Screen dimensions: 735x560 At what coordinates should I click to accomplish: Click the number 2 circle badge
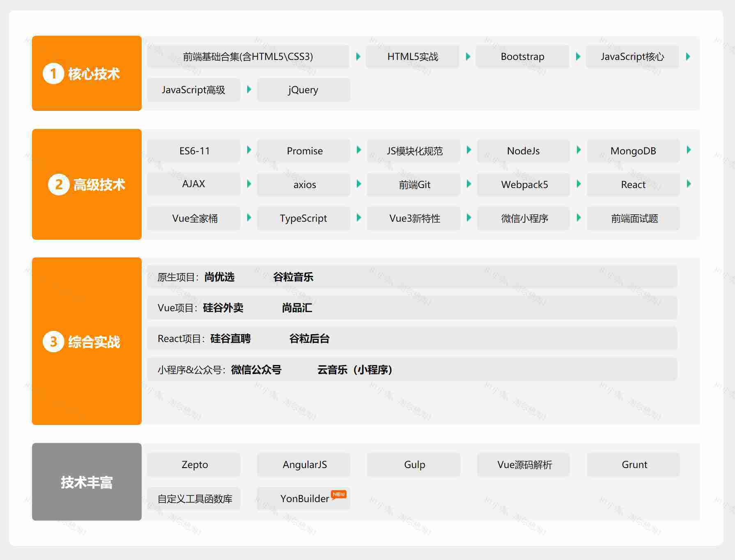[x=59, y=184]
